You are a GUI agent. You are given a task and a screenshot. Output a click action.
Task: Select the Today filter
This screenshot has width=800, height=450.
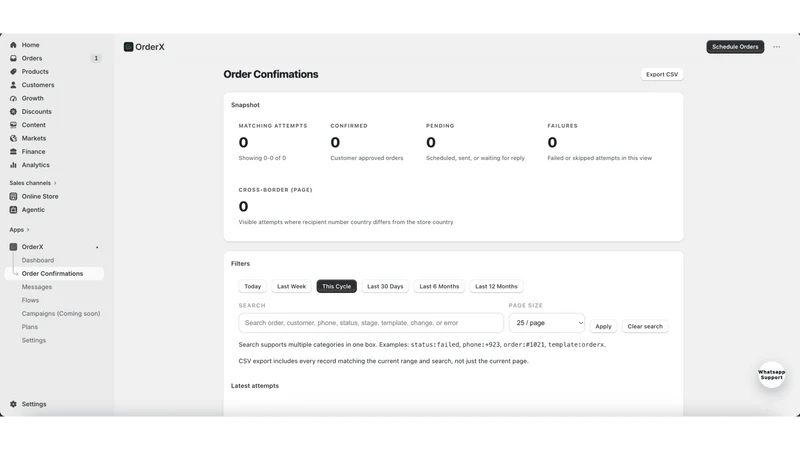pyautogui.click(x=253, y=286)
